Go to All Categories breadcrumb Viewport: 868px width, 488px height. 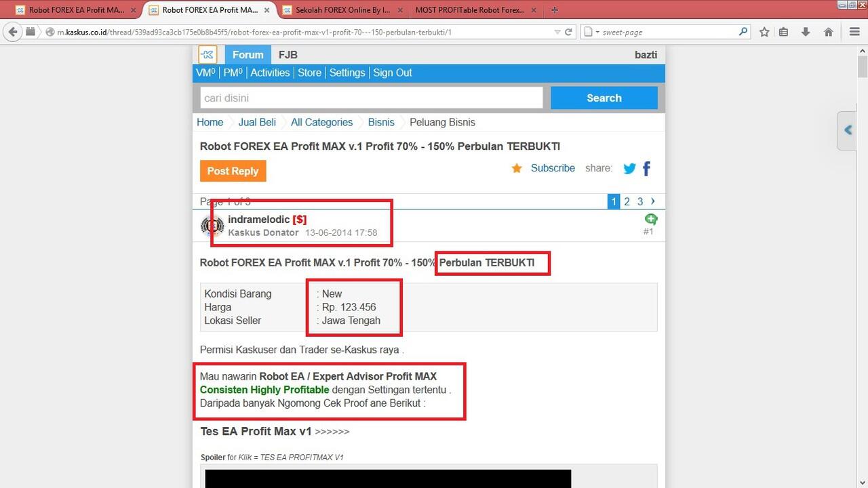point(322,122)
